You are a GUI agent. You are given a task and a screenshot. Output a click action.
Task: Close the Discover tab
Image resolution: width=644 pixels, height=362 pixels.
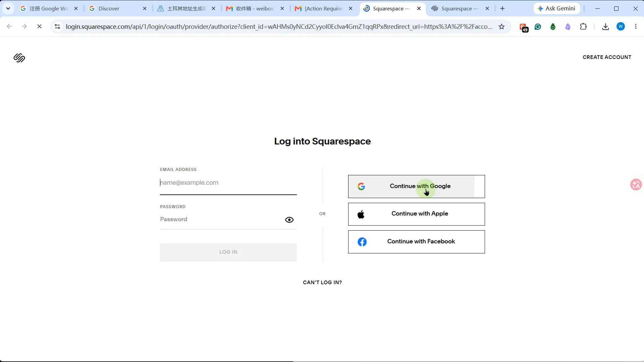click(145, 8)
